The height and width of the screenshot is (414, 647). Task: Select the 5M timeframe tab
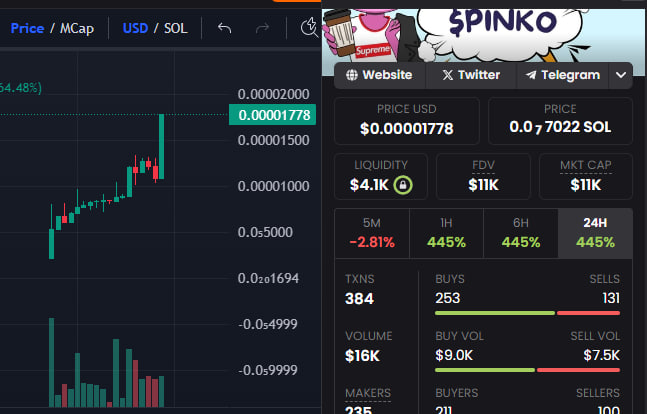point(372,233)
